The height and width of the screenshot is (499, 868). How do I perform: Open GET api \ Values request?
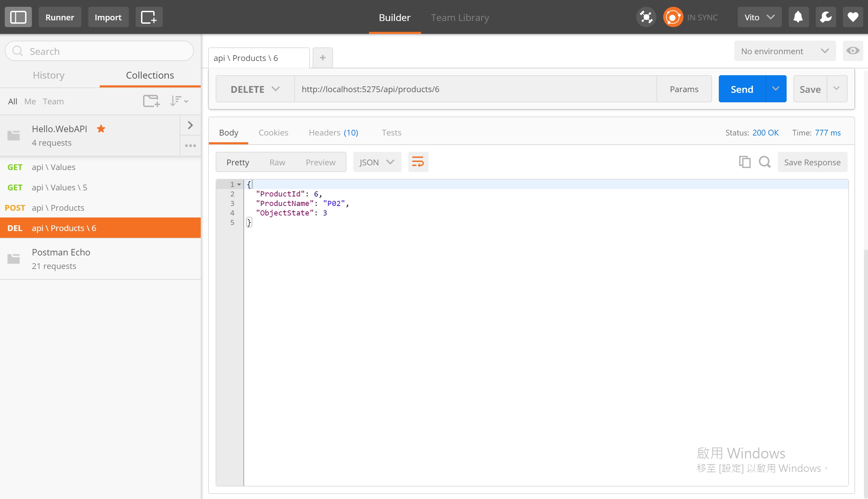100,167
